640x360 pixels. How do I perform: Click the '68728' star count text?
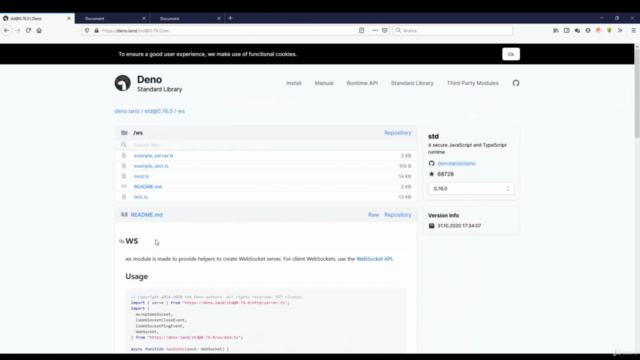(445, 174)
